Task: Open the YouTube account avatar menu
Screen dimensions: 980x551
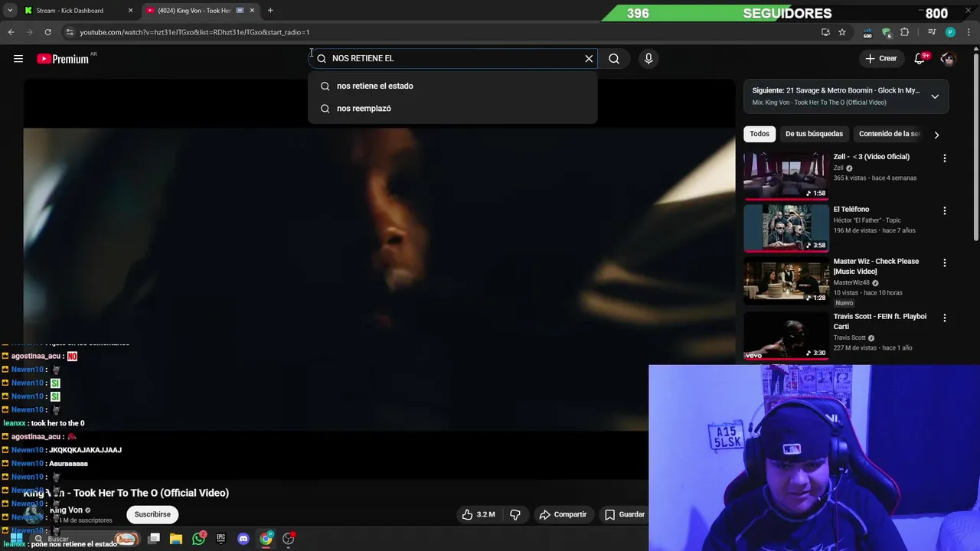Action: [x=948, y=59]
